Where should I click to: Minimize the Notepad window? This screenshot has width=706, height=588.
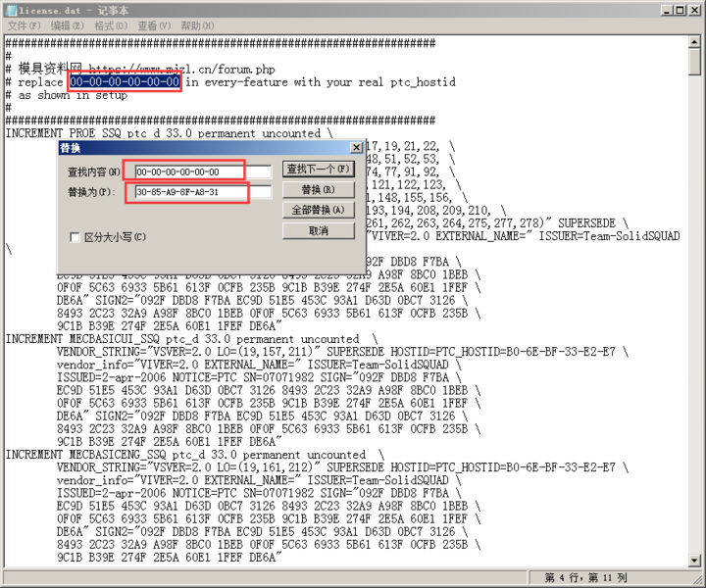(x=668, y=10)
